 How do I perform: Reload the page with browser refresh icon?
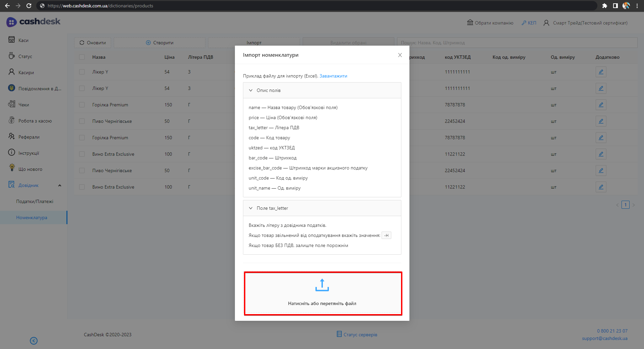click(29, 6)
